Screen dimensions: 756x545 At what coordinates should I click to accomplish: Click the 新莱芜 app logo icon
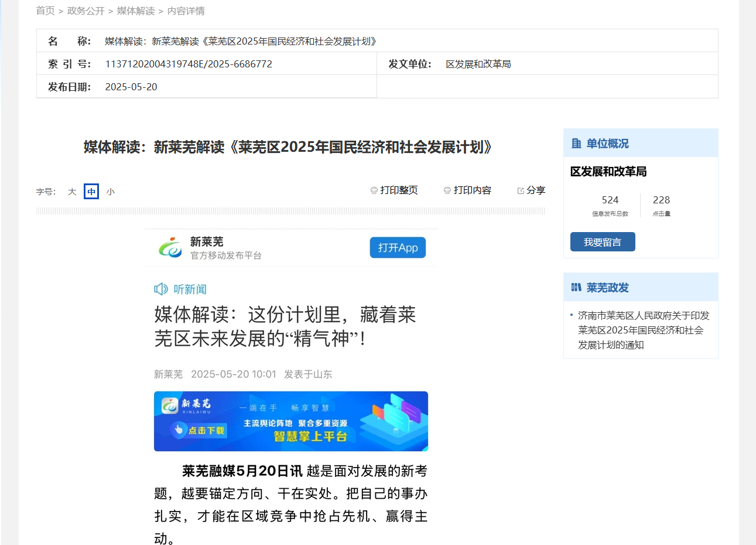point(170,247)
